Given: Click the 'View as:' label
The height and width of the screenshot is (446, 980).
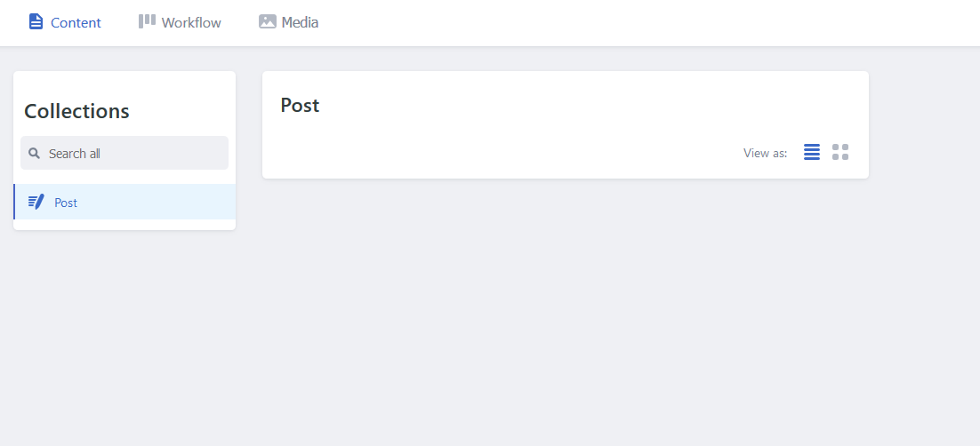Looking at the screenshot, I should [x=766, y=153].
